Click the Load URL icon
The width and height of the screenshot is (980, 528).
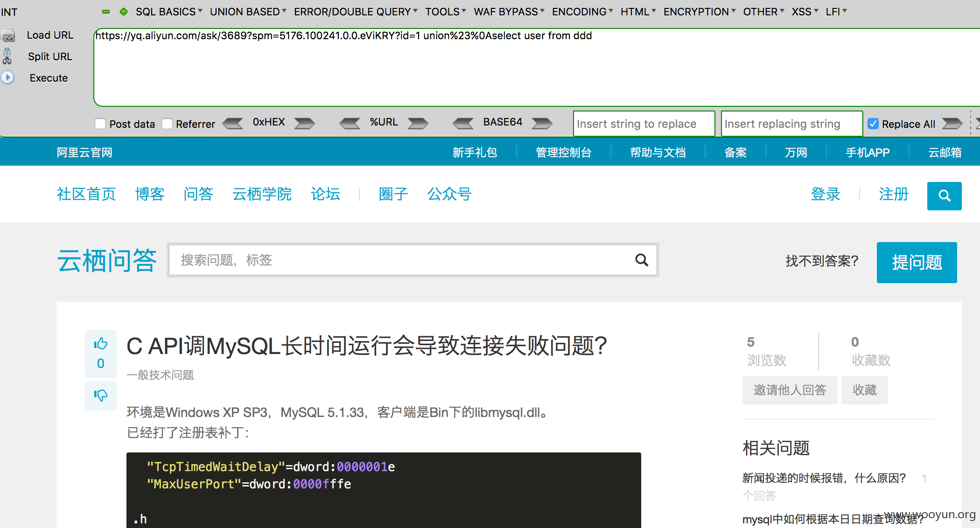8,35
